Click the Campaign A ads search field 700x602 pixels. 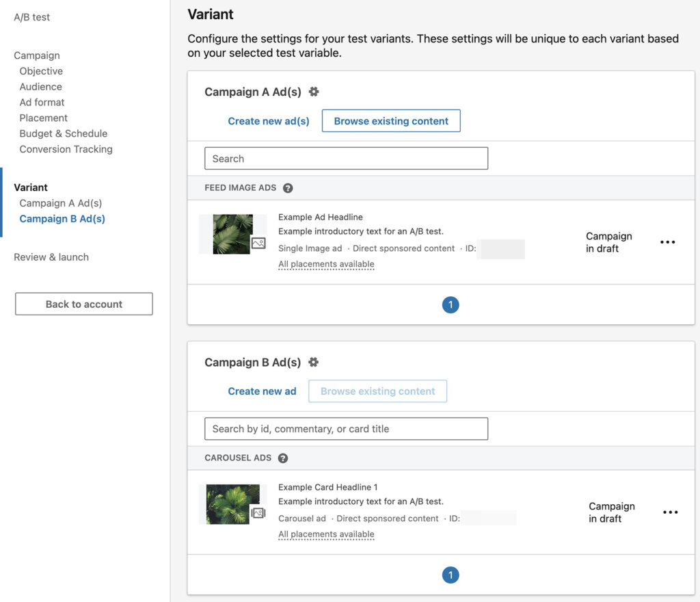(x=346, y=158)
